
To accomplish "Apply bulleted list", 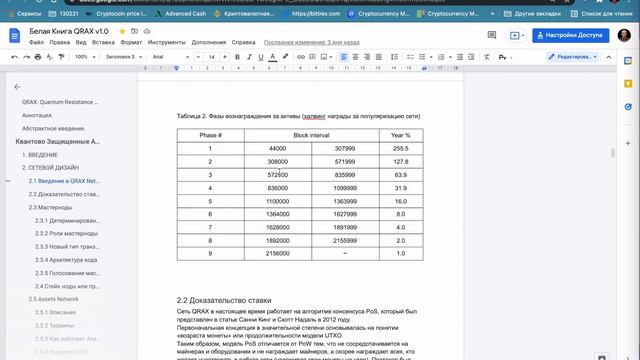I will pos(422,57).
